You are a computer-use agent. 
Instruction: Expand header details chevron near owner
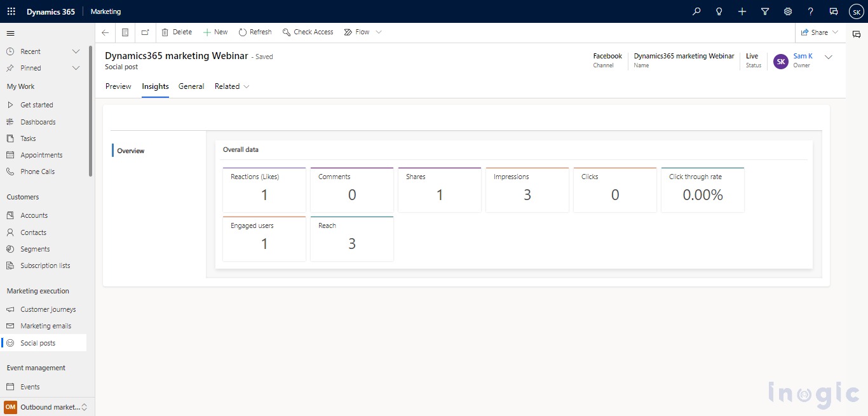[829, 57]
